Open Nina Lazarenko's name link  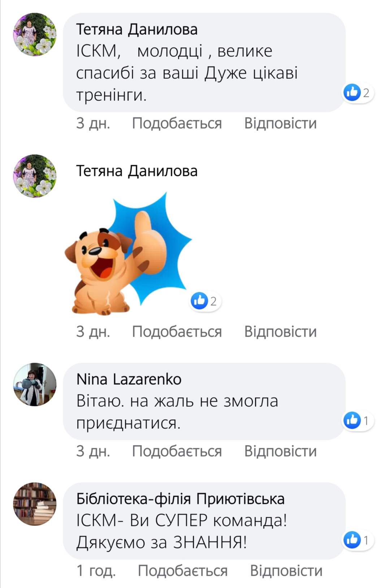pyautogui.click(x=129, y=379)
